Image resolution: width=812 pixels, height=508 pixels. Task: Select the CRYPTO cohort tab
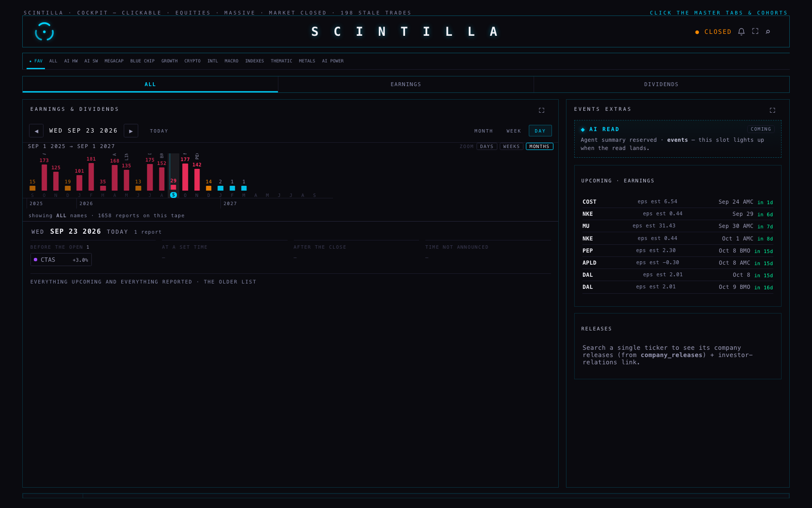192,61
